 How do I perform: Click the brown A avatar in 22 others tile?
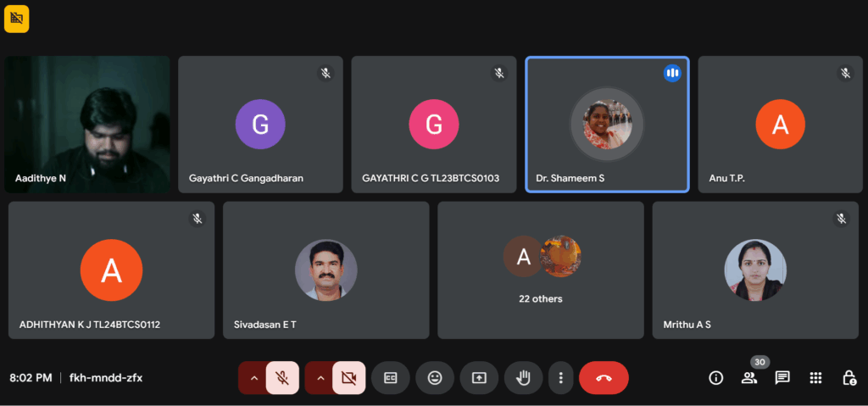click(523, 256)
